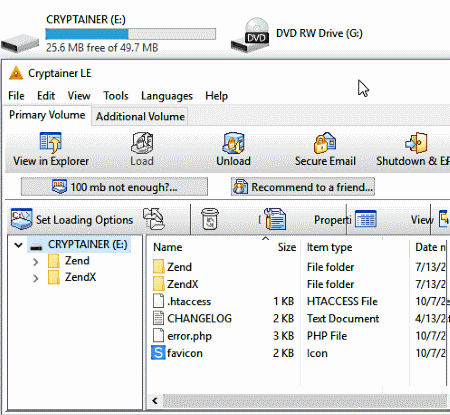450x415 pixels.
Task: Select the ZendX folder icon in file list
Action: click(x=159, y=284)
